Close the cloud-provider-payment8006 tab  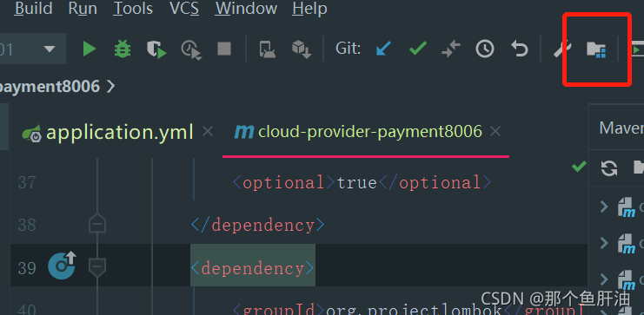coord(495,132)
